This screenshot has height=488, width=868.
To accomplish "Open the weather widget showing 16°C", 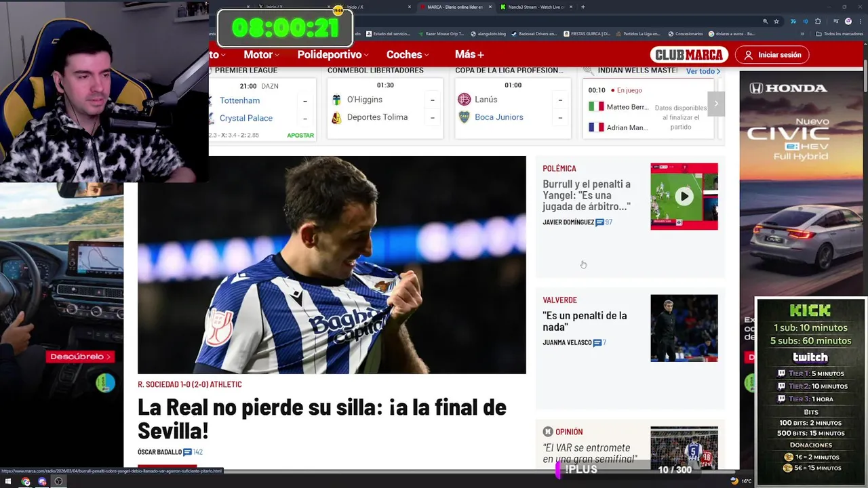I will coord(742,481).
